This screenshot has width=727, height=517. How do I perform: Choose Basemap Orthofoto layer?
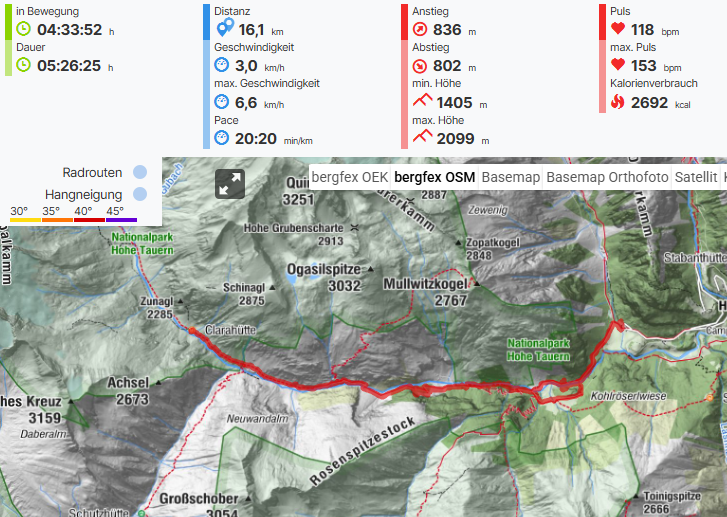(x=607, y=177)
